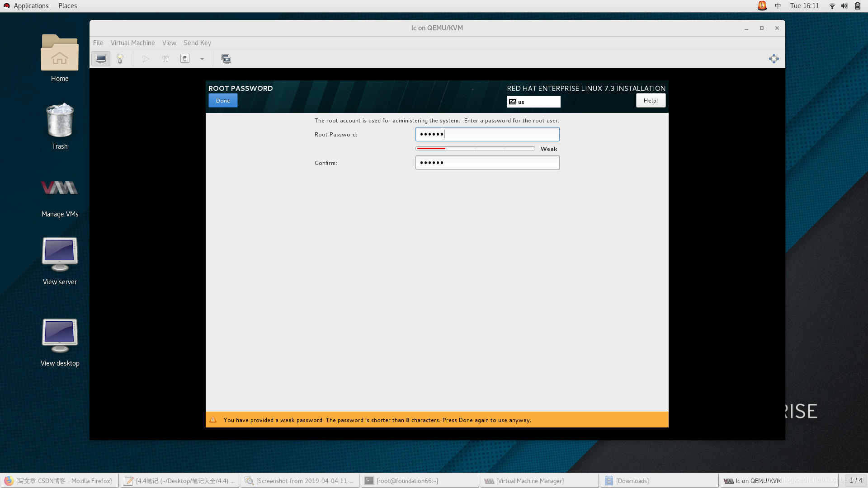Screen dimensions: 868x488
Task: Open the manage VM snapshots icon
Action: [226, 59]
